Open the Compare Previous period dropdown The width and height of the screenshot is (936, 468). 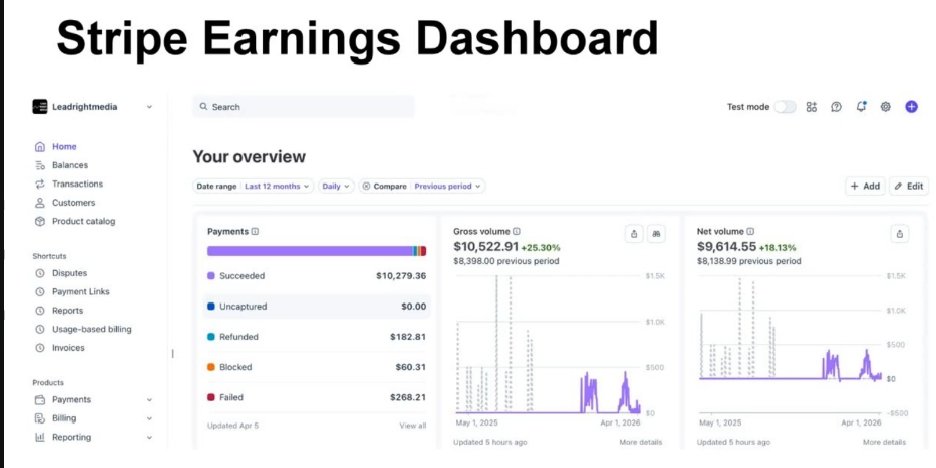coord(422,186)
